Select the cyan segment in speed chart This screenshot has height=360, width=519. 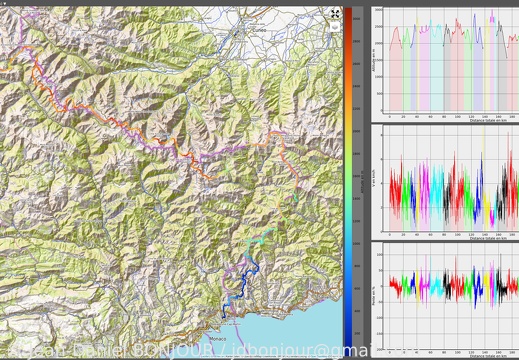pyautogui.click(x=437, y=197)
